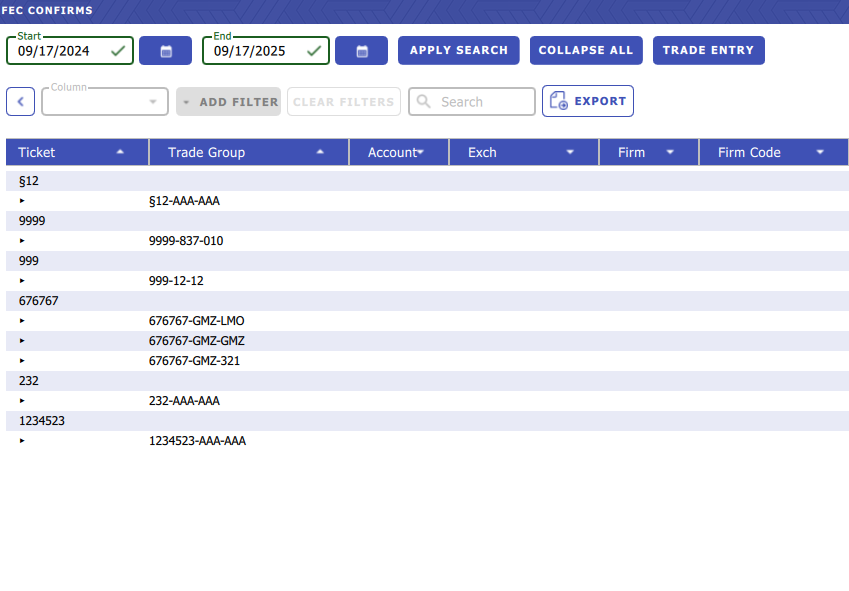Open the Trade Entry button
This screenshot has width=849, height=591.
[708, 51]
